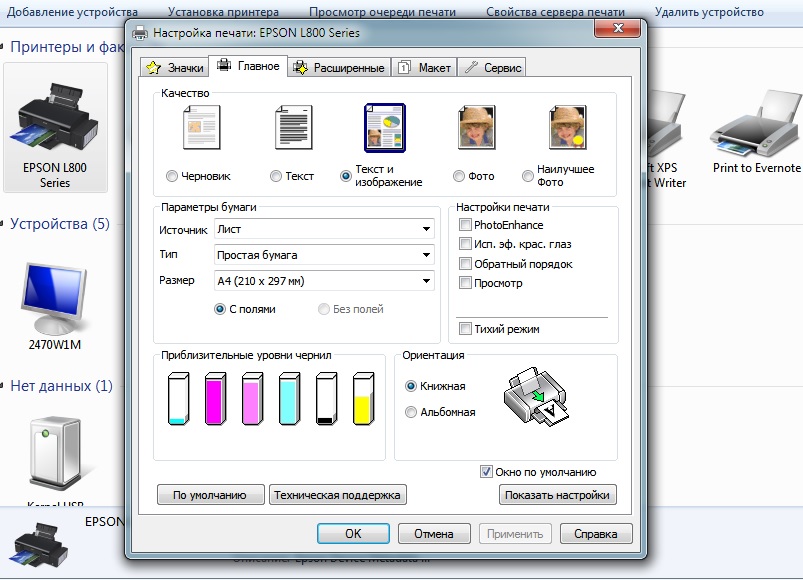
Task: Click the Text and Image quality icon
Action: pos(385,128)
